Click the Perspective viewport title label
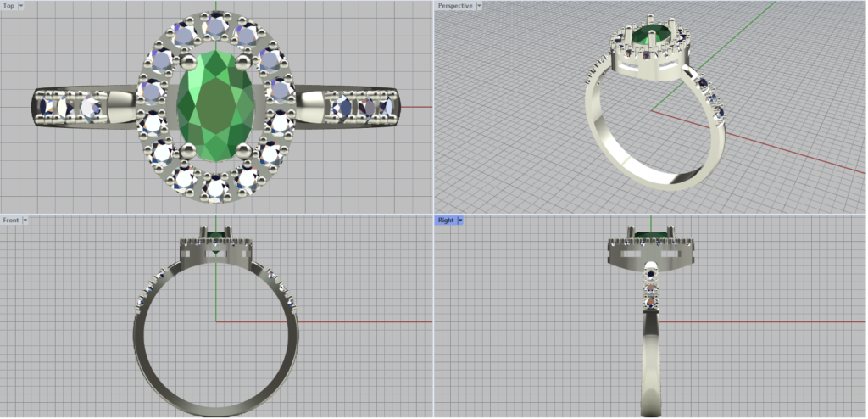 [x=455, y=6]
